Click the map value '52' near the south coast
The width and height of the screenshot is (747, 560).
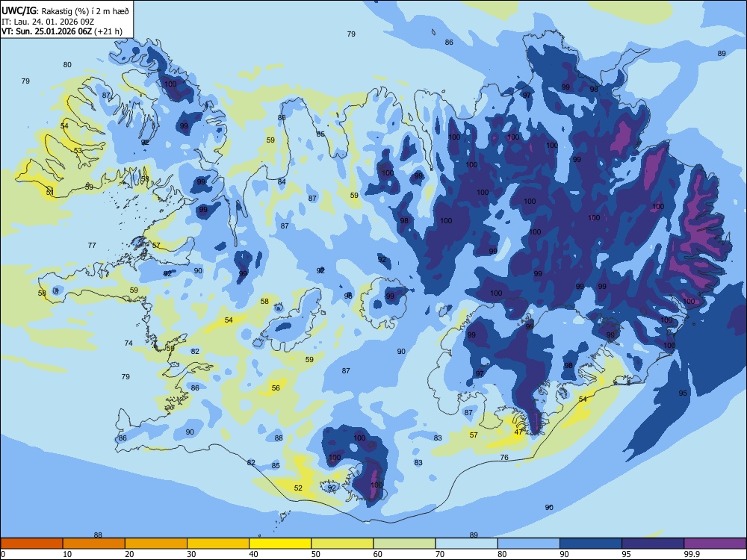pyautogui.click(x=298, y=488)
